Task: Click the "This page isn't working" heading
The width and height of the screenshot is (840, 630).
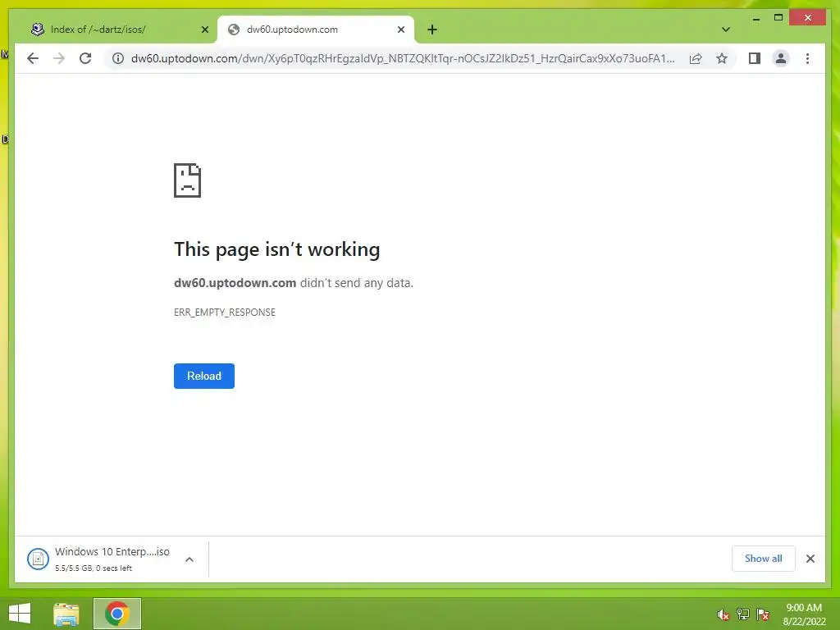Action: pyautogui.click(x=277, y=249)
